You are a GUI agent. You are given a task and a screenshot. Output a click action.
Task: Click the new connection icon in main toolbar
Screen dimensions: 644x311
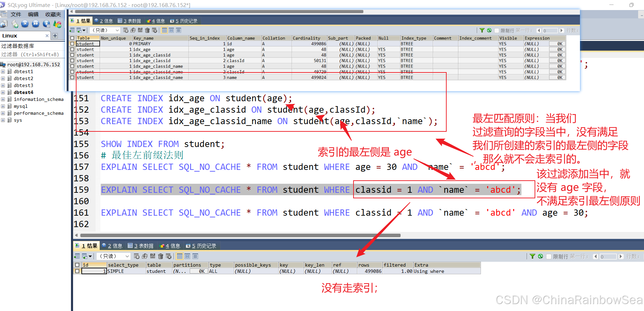4,24
